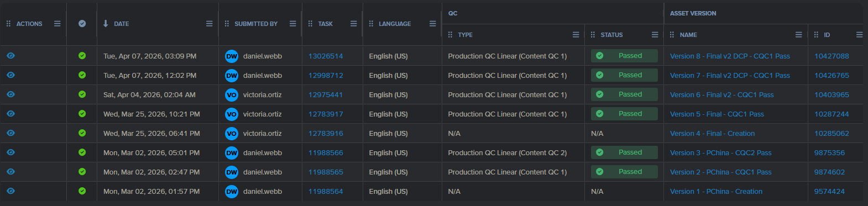Click the Asset Version group header
Screen dimensions: 868x206
693,13
